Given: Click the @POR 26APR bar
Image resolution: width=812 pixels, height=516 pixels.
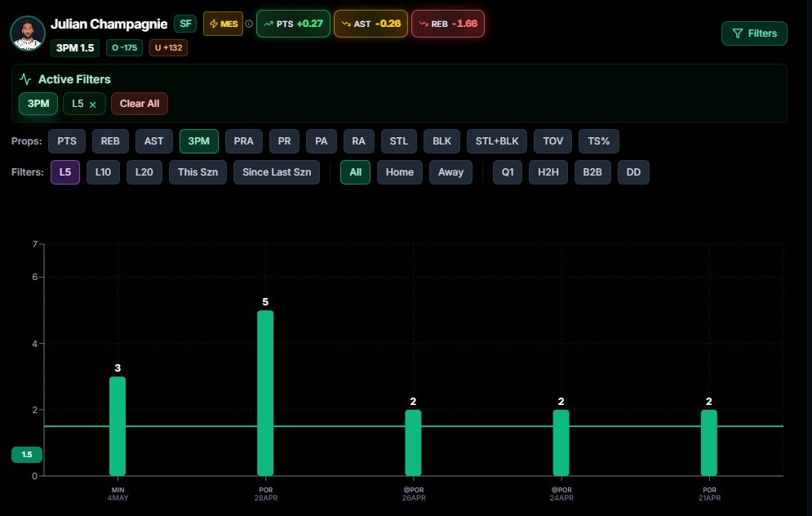Looking at the screenshot, I should pos(413,443).
